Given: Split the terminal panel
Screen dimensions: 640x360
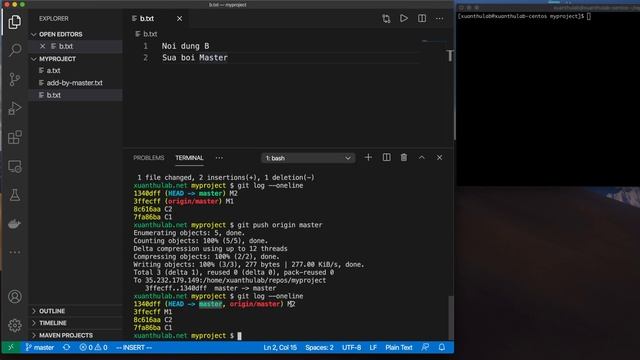Looking at the screenshot, I should pyautogui.click(x=386, y=158).
